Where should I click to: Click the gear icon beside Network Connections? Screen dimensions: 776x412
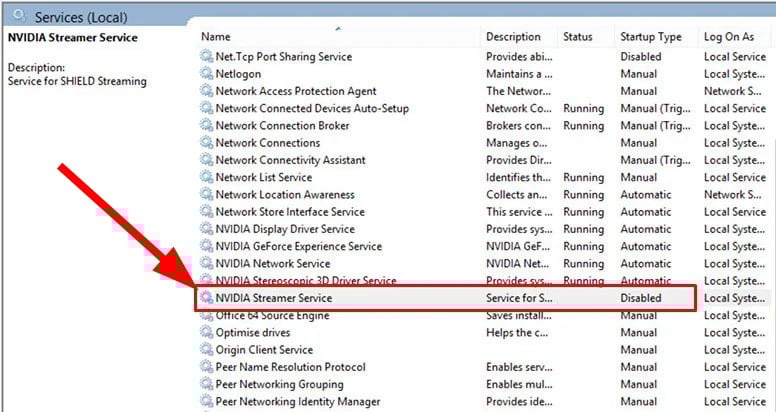206,143
